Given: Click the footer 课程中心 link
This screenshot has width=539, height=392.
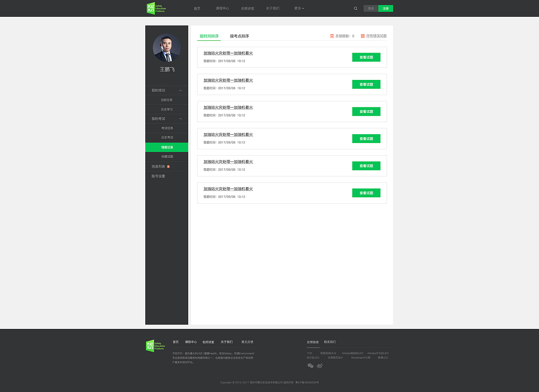Looking at the screenshot, I should pos(191,342).
